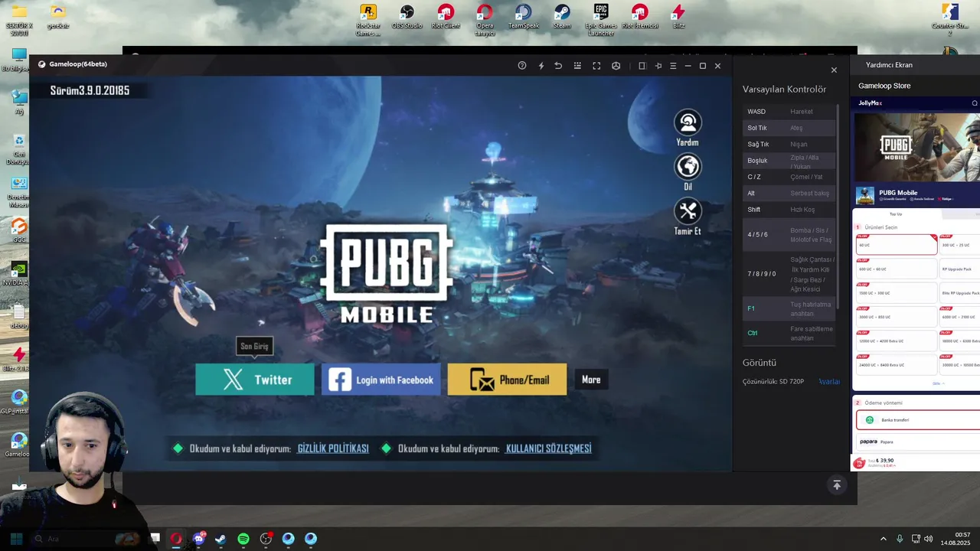Image resolution: width=980 pixels, height=551 pixels.
Task: Choose Phone/Email login button
Action: (x=507, y=380)
